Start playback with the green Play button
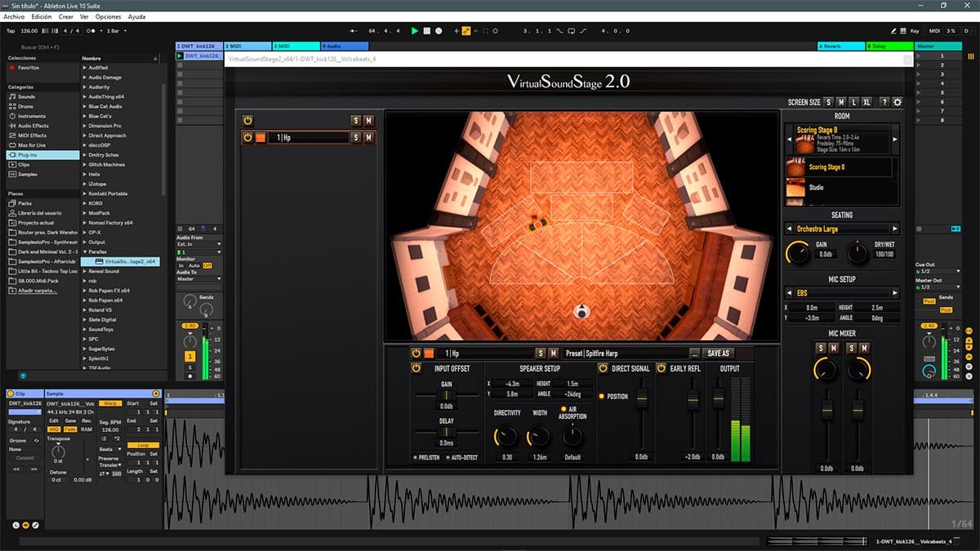980x551 pixels. pyautogui.click(x=415, y=31)
